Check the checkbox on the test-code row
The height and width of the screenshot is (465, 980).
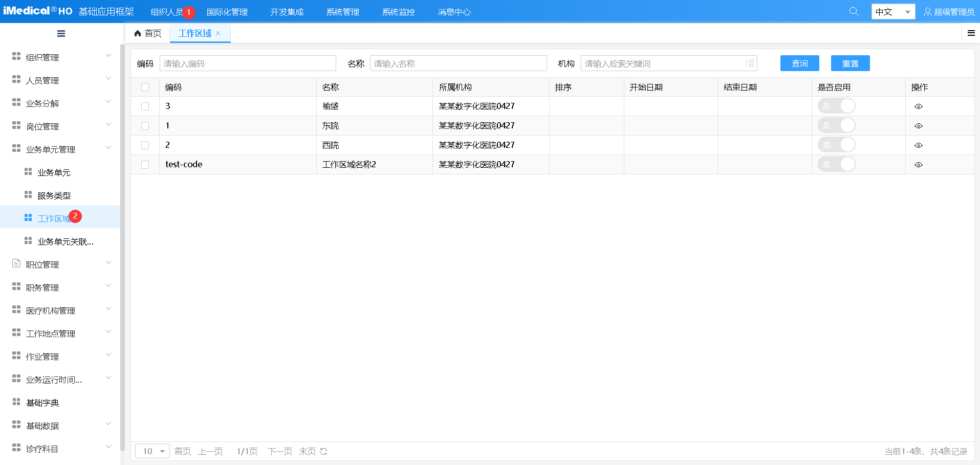pyautogui.click(x=145, y=164)
